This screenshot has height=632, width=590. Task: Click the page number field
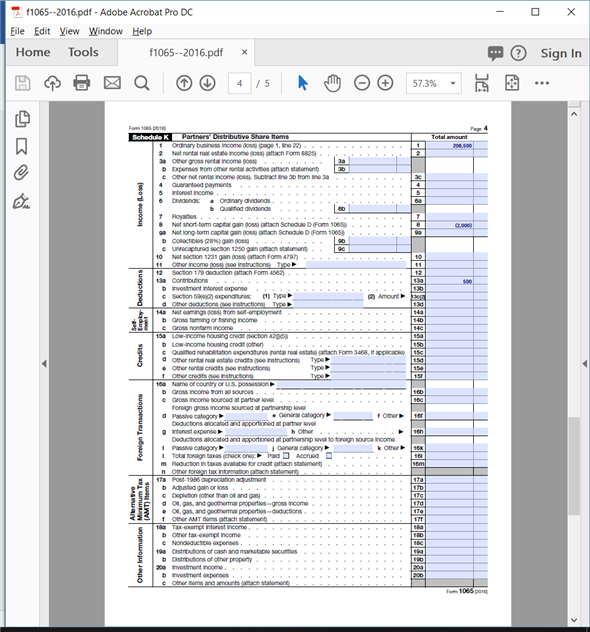(239, 83)
